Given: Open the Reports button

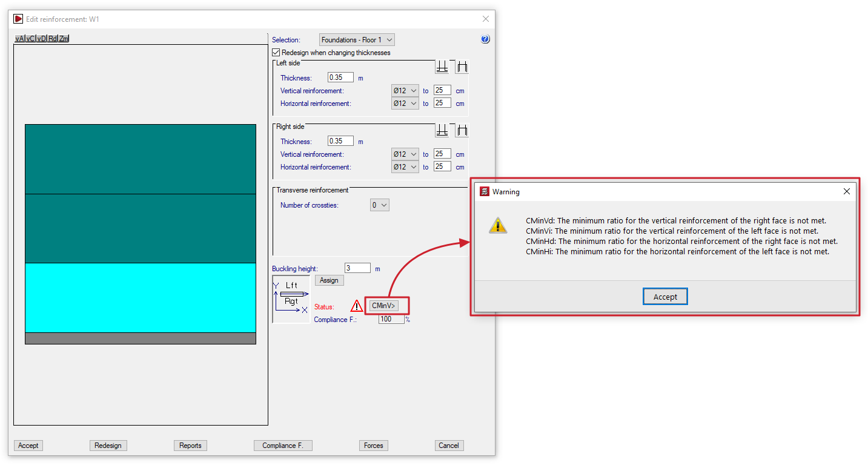Looking at the screenshot, I should pyautogui.click(x=190, y=446).
